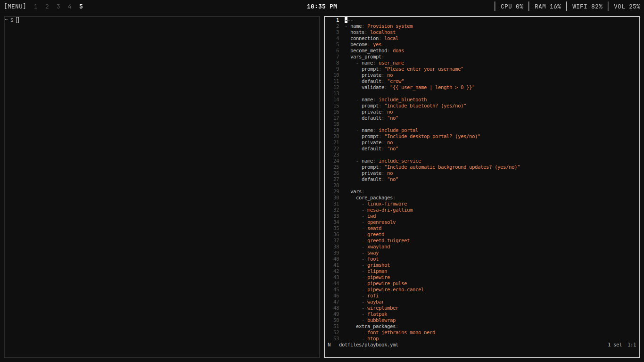The height and width of the screenshot is (362, 644).
Task: Click 'name: include_service' line
Action: click(x=391, y=161)
